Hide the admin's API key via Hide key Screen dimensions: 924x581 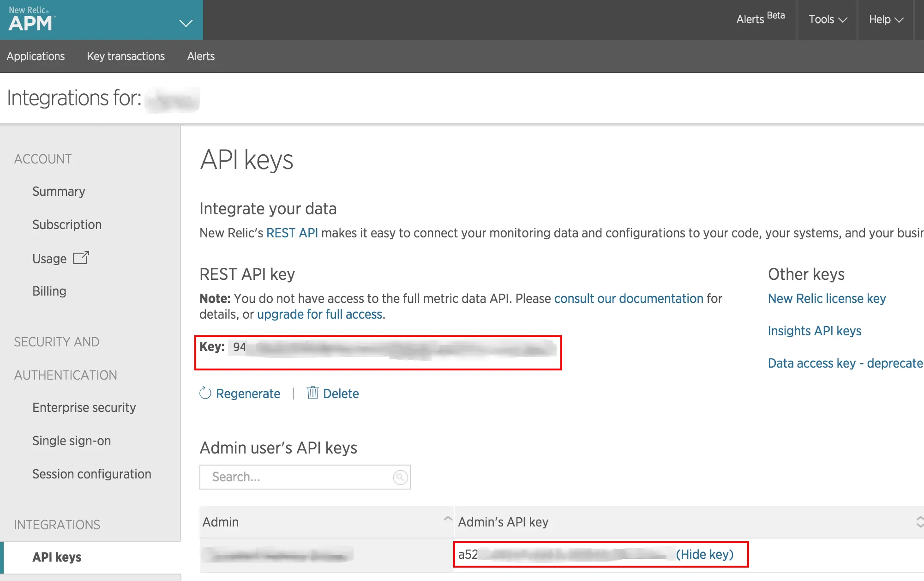point(705,554)
